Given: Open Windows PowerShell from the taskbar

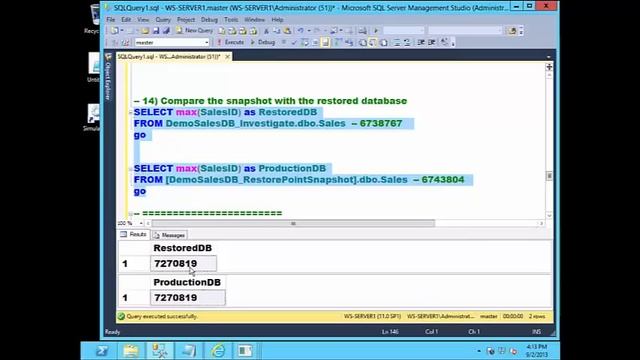Looking at the screenshot, I should (x=101, y=351).
